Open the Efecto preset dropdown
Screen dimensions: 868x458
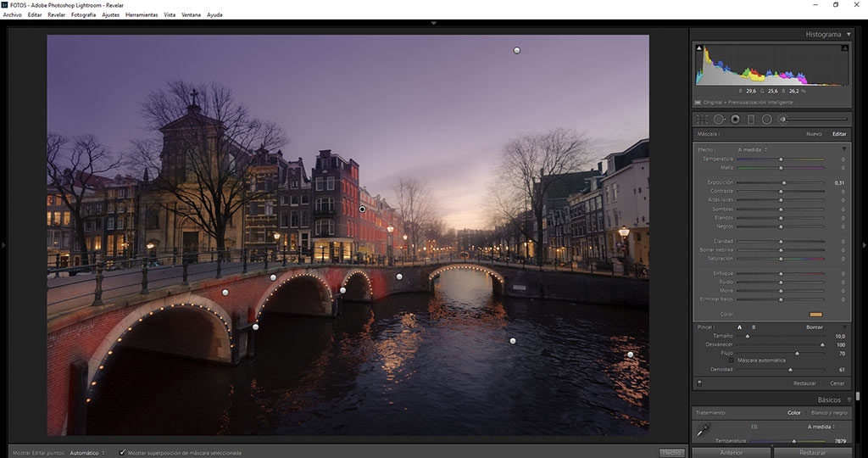(753, 149)
